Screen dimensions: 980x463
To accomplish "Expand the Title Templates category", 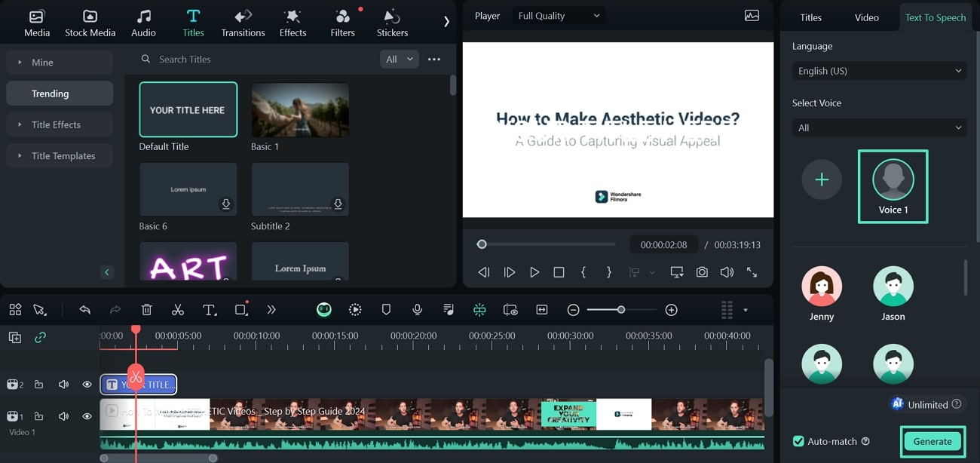I will point(60,155).
